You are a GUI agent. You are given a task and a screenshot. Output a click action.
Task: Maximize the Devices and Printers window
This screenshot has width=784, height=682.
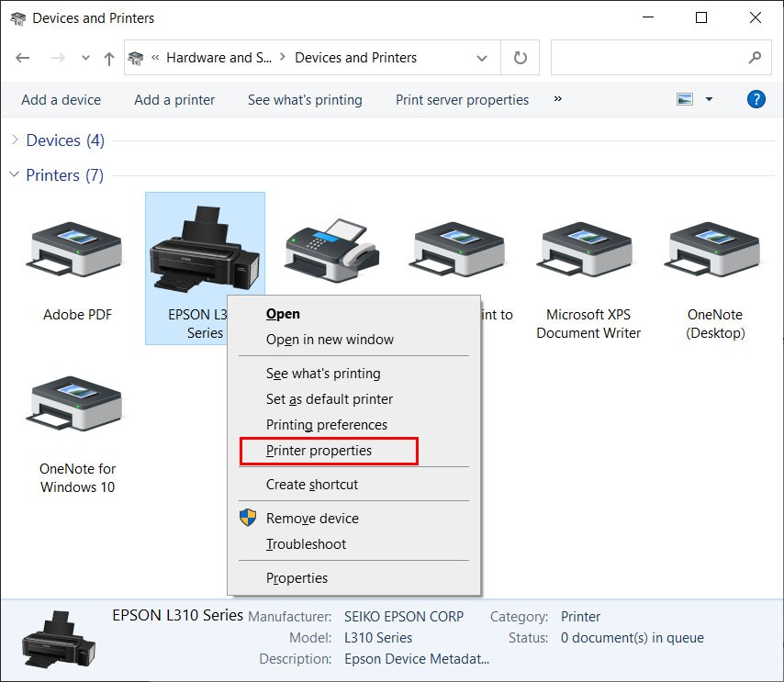pyautogui.click(x=701, y=18)
